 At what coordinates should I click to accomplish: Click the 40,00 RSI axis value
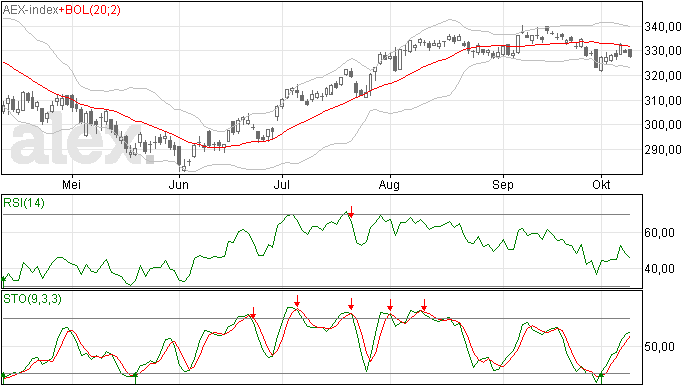click(x=659, y=269)
